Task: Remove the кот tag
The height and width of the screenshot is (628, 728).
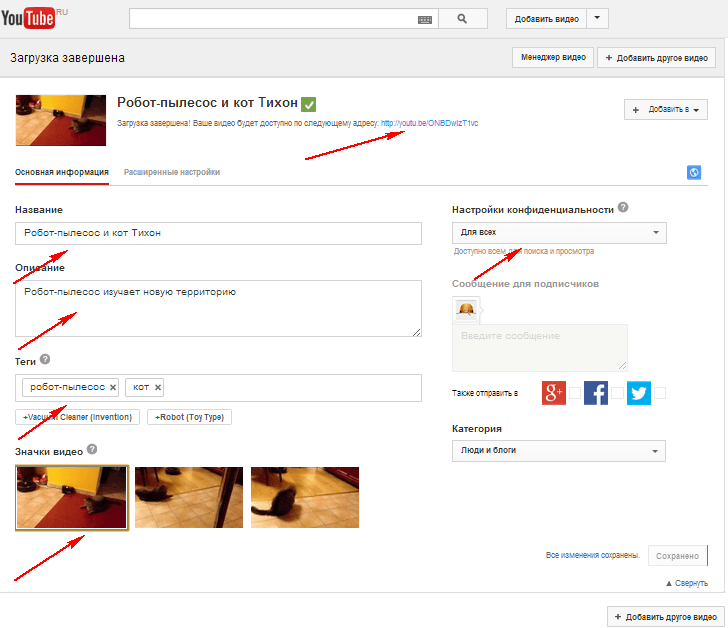Action: pyautogui.click(x=158, y=388)
